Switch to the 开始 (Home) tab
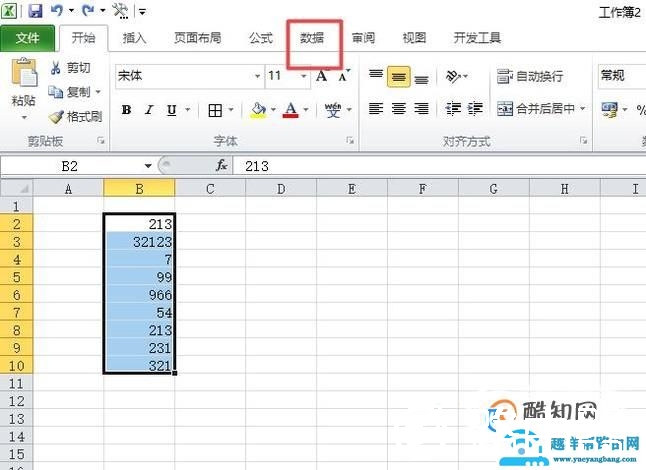 84,38
